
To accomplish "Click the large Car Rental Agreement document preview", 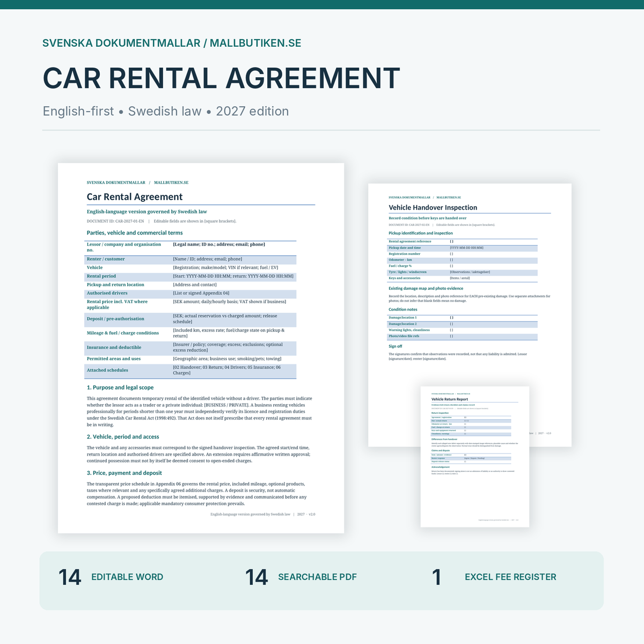I will [201, 348].
